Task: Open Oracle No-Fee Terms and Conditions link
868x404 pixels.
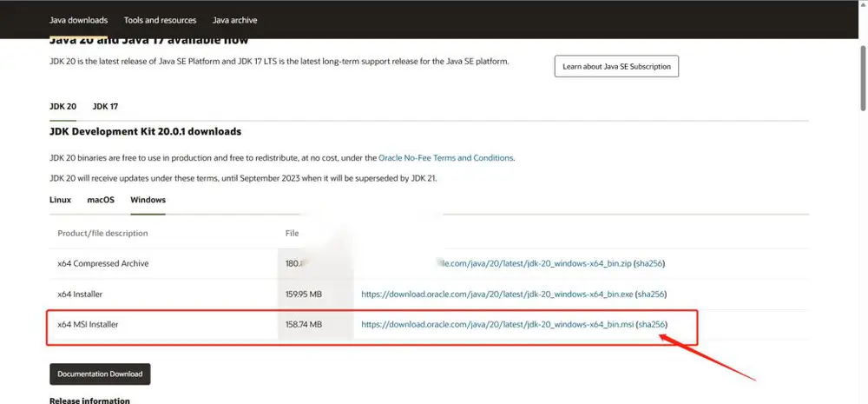Action: click(445, 158)
